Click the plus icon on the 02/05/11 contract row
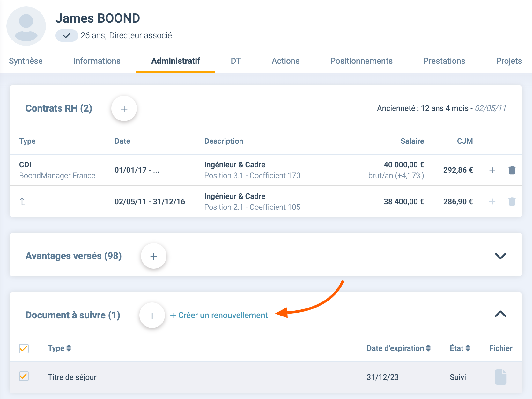The width and height of the screenshot is (532, 399). tap(492, 201)
